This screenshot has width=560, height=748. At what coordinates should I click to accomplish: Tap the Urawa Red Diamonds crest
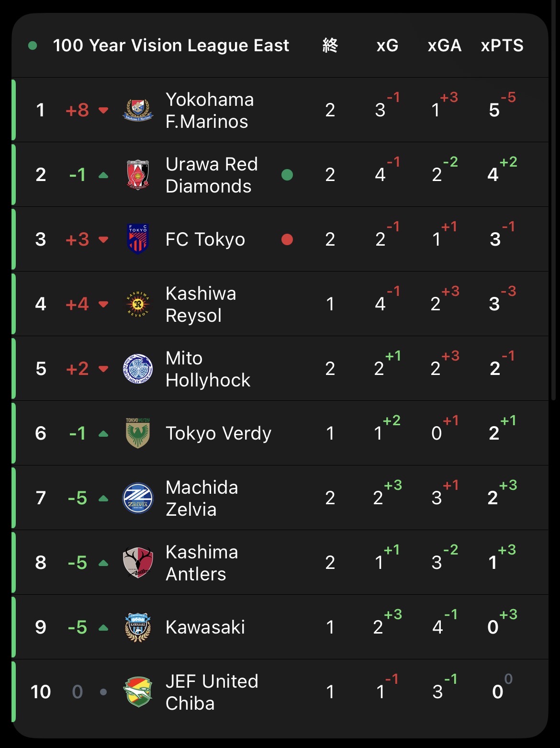coord(138,175)
